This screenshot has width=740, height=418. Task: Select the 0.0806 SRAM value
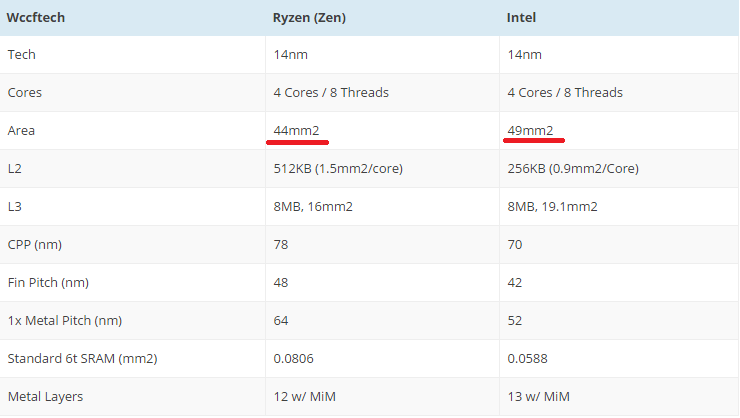click(293, 359)
